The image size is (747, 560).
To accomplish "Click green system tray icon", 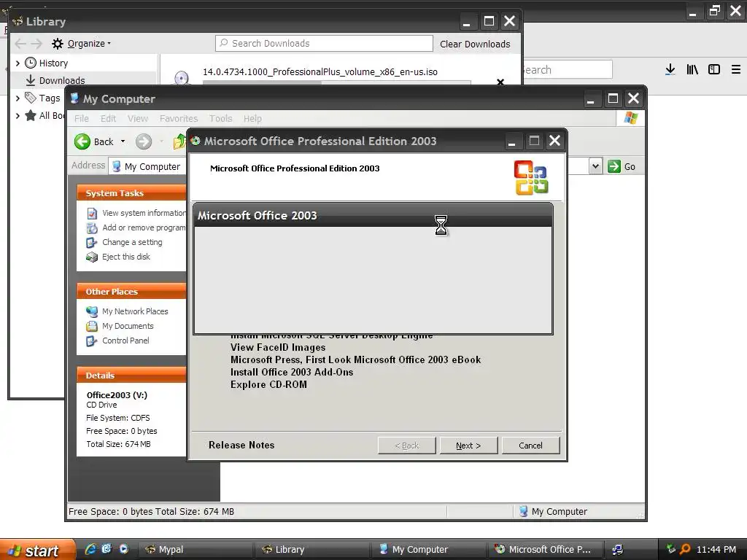I will 671,549.
